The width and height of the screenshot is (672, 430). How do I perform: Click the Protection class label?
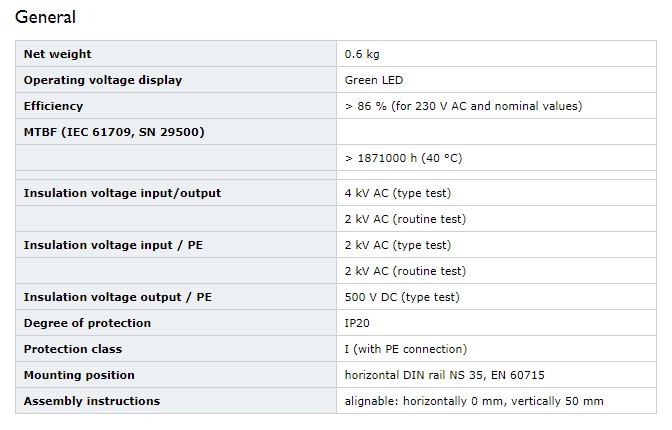pyautogui.click(x=73, y=349)
